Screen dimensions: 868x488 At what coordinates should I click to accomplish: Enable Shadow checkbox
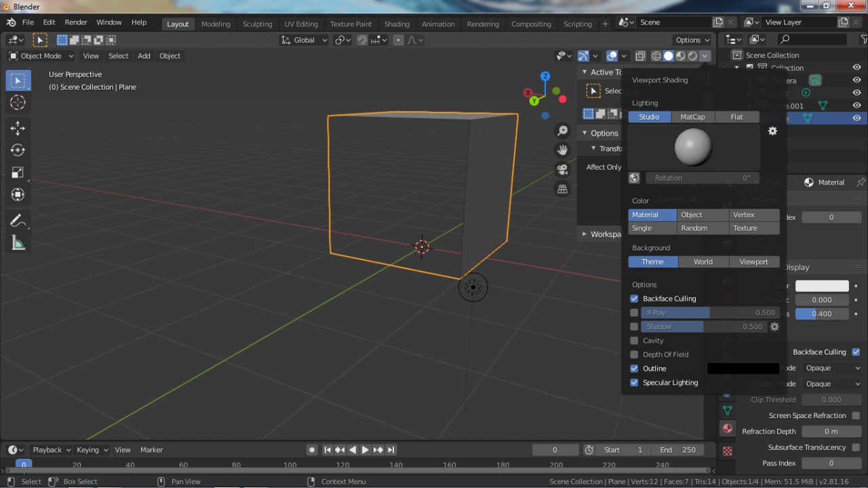tap(635, 326)
